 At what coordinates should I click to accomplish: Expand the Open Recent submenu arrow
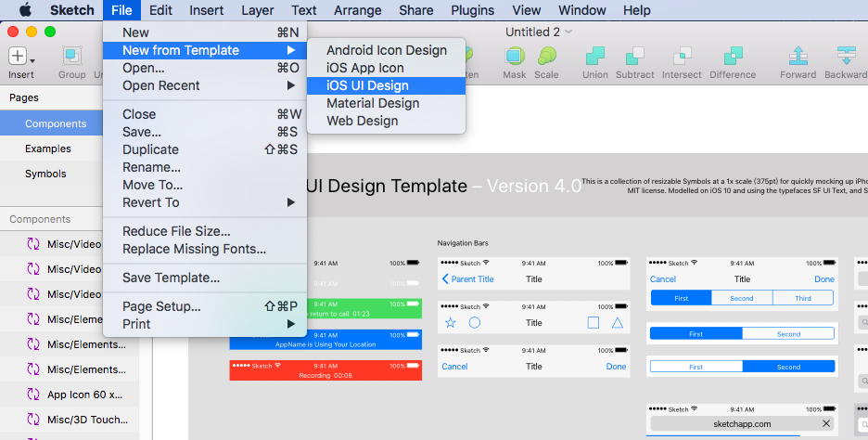[291, 85]
